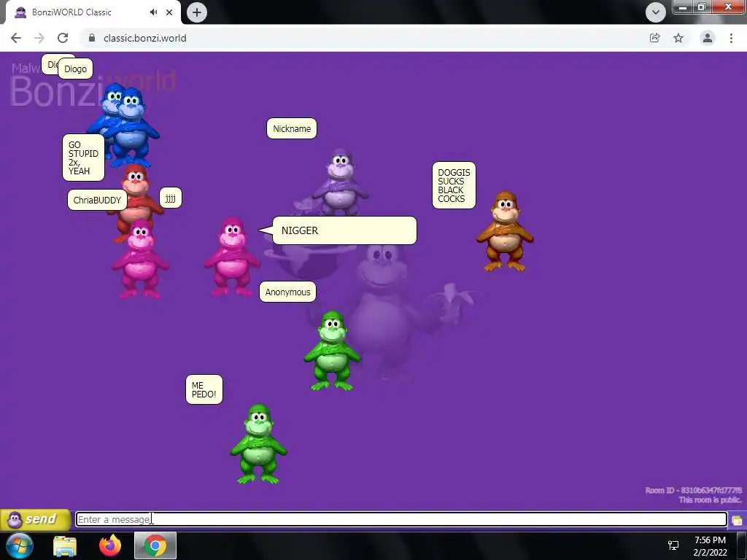Bookmark this page with the star
Screen dimensions: 747x560
pyautogui.click(x=678, y=38)
